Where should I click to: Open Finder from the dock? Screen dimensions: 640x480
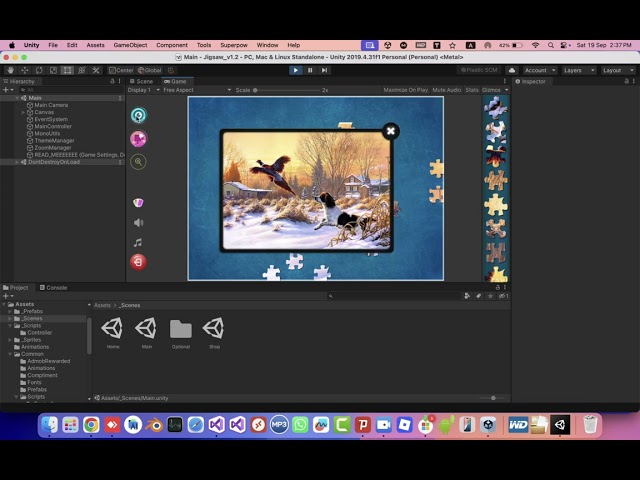[x=49, y=425]
